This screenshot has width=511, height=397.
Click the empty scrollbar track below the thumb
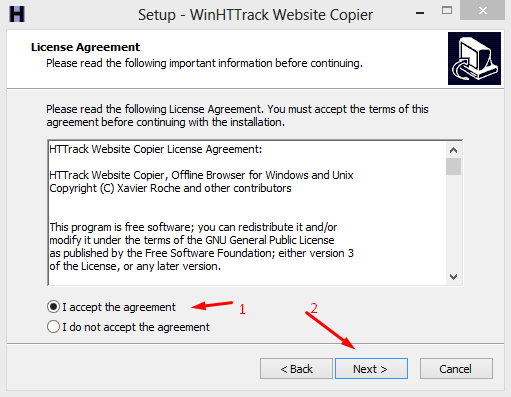click(453, 222)
